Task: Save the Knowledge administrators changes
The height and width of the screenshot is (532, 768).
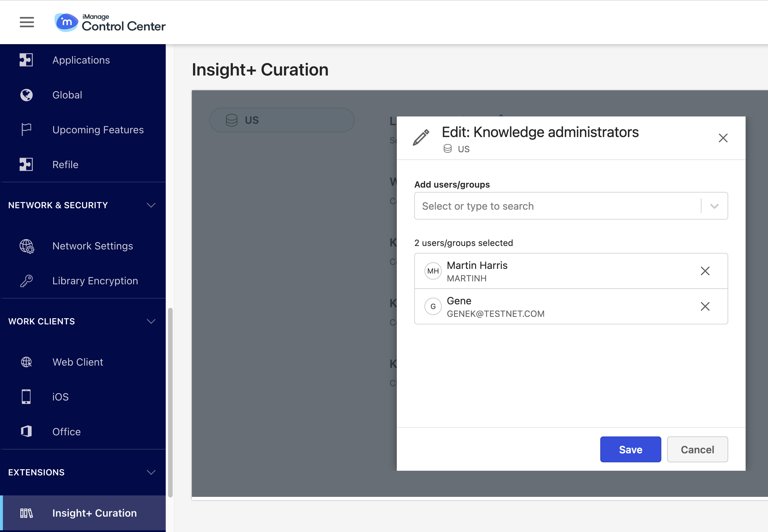Action: point(630,449)
